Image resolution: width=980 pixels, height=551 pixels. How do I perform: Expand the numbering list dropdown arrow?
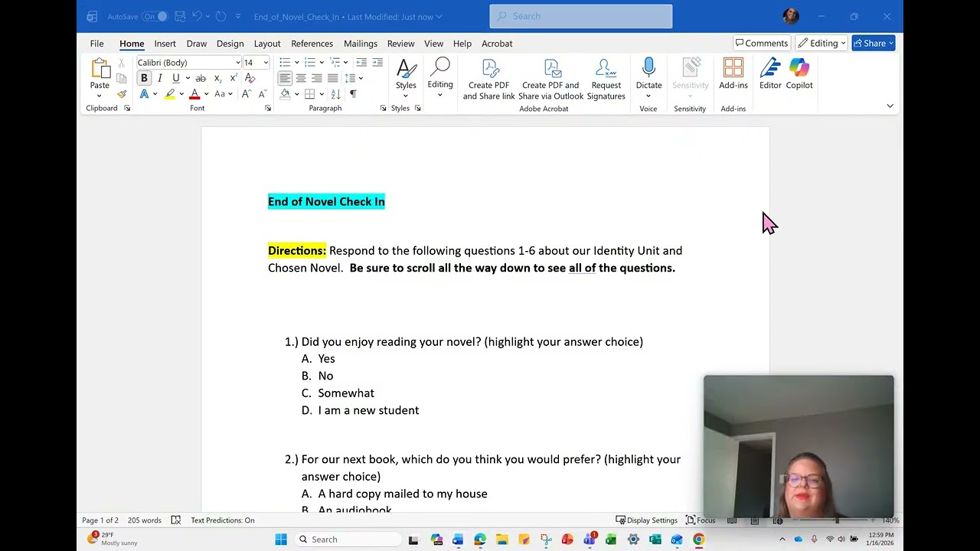click(322, 63)
